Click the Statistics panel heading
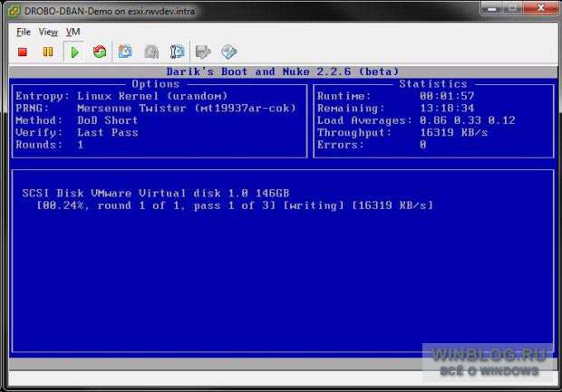The image size is (562, 392). [433, 84]
